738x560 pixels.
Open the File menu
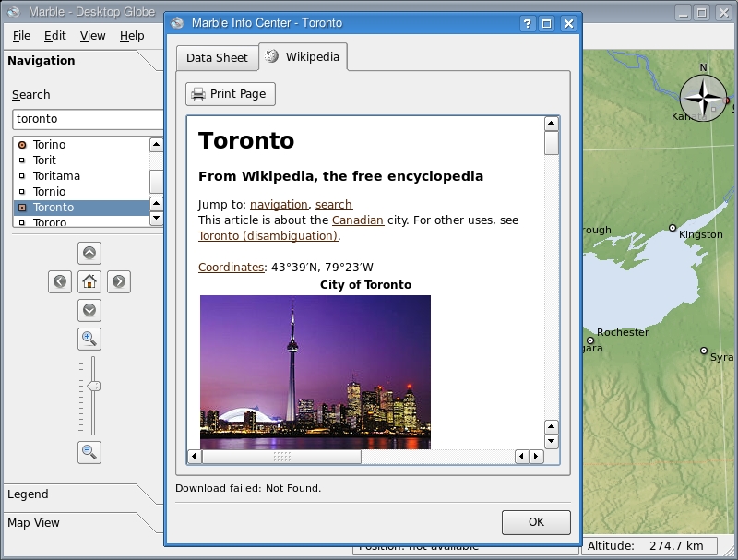click(22, 35)
